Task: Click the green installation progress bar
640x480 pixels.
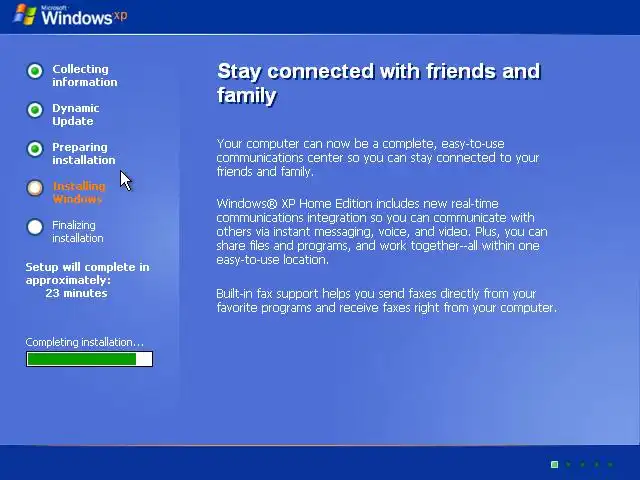Action: coord(89,359)
